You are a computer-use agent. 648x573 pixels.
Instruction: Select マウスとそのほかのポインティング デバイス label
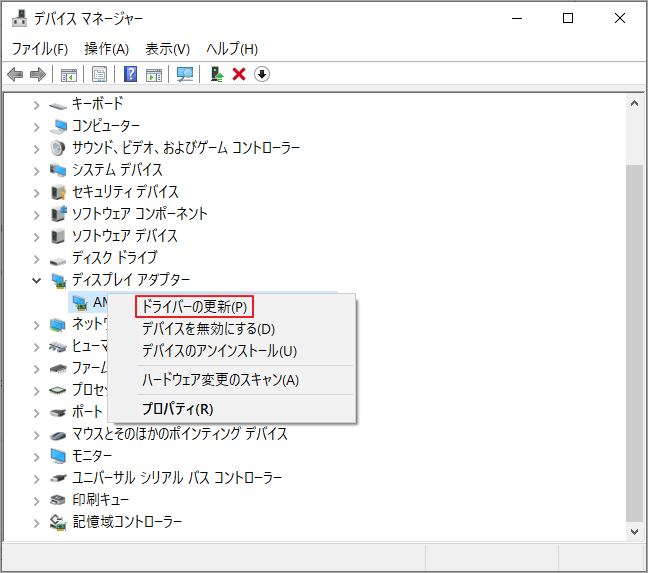180,434
